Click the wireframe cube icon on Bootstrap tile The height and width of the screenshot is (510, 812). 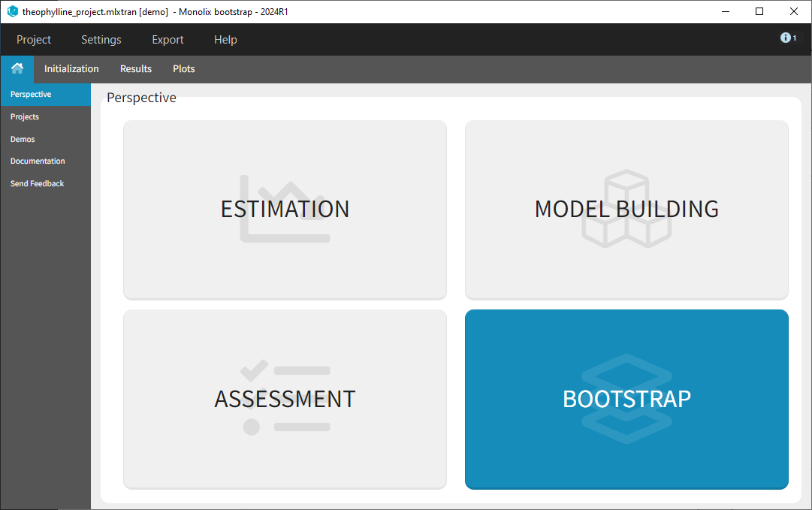(626, 399)
